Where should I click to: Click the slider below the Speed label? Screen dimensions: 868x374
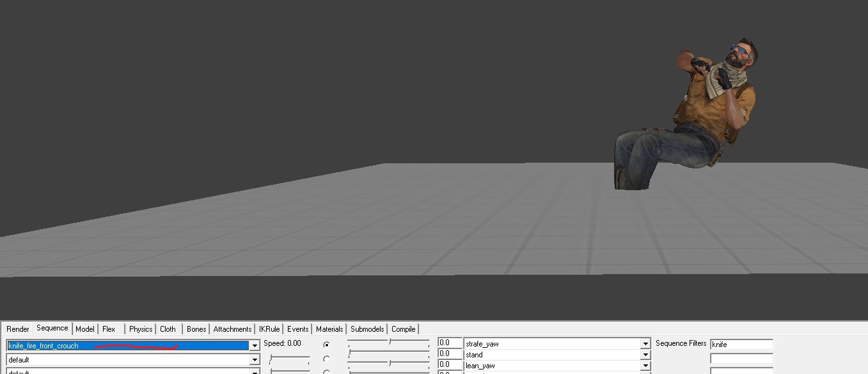(x=289, y=358)
